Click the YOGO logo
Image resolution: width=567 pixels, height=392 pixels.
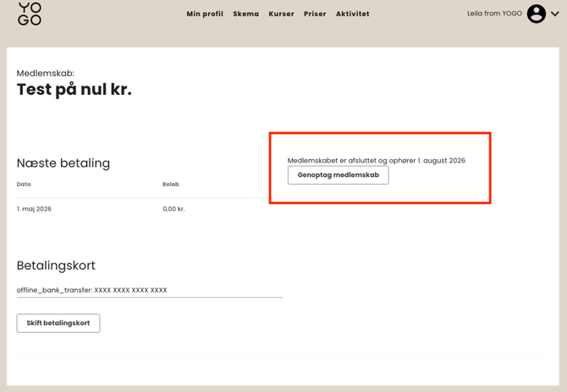point(30,14)
